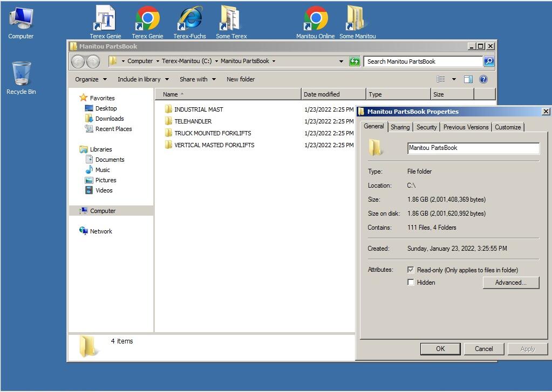Select Downloads under Favorites
The height and width of the screenshot is (392, 552).
tap(110, 119)
